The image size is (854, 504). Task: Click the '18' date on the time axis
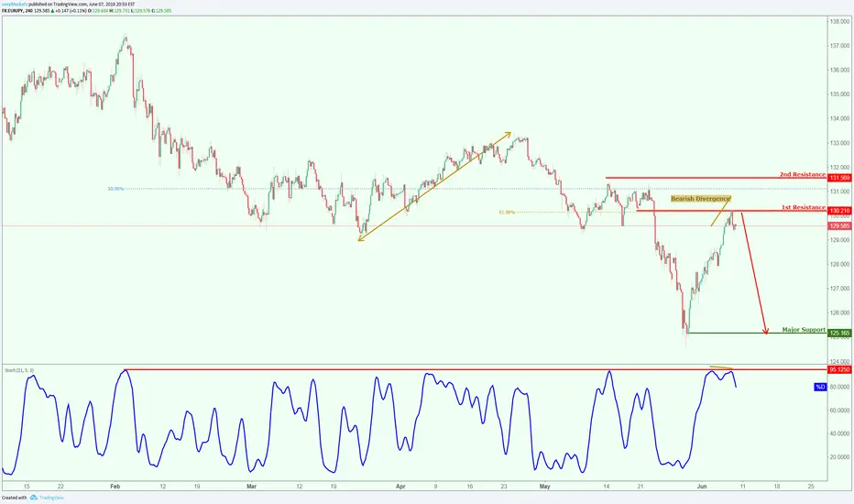(x=777, y=486)
